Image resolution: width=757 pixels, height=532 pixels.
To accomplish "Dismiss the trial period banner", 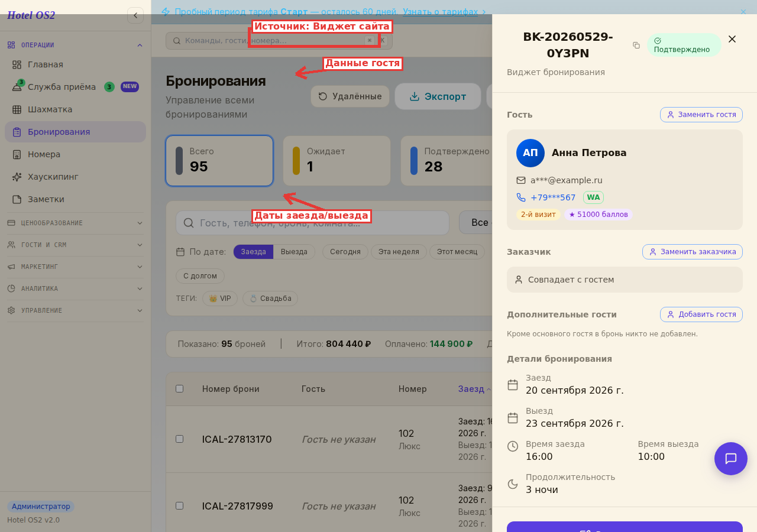I will click(743, 11).
